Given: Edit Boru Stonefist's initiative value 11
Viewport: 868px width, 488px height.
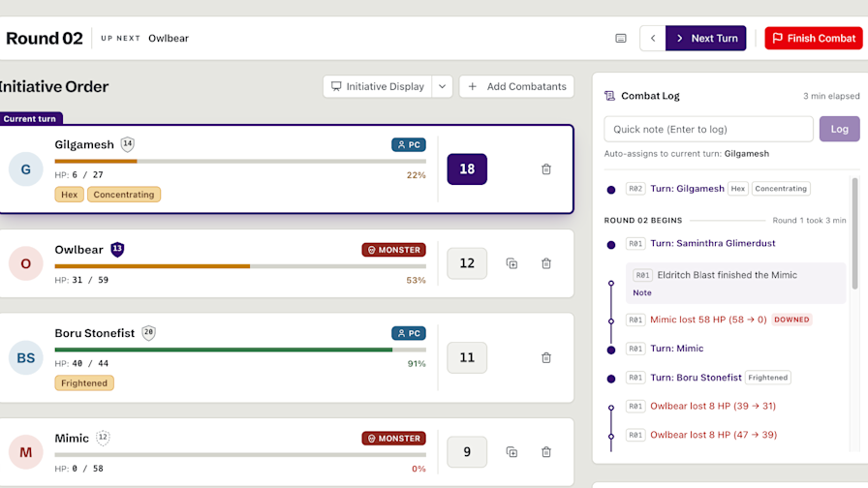Looking at the screenshot, I should click(467, 358).
